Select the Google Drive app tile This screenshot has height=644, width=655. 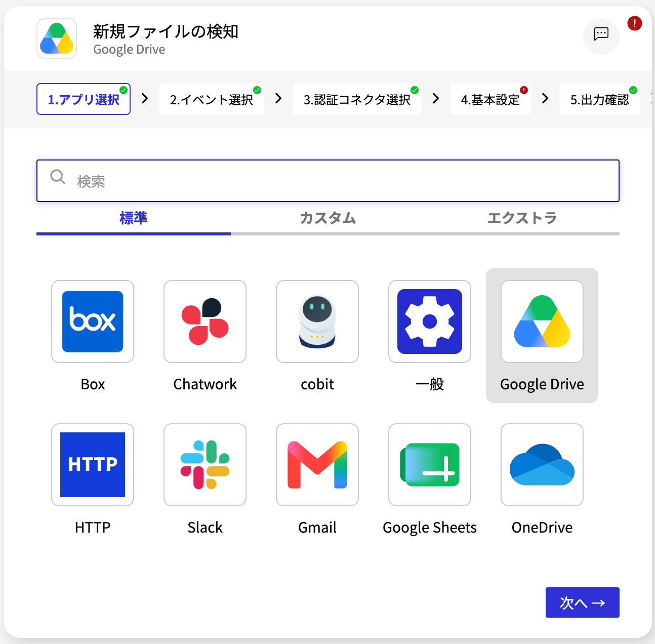tap(542, 335)
